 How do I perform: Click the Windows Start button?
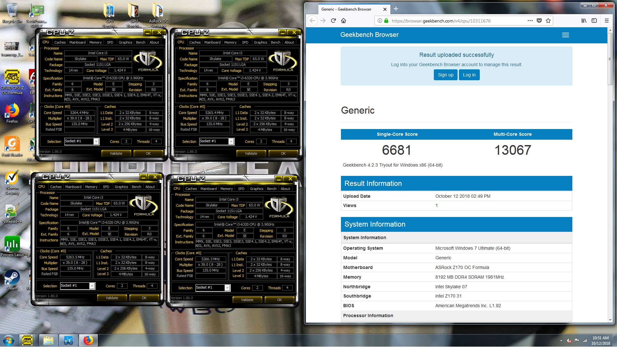[9, 340]
